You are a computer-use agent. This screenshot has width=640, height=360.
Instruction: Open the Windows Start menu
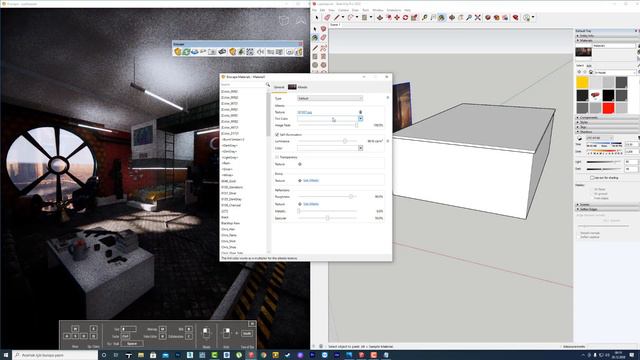6,355
